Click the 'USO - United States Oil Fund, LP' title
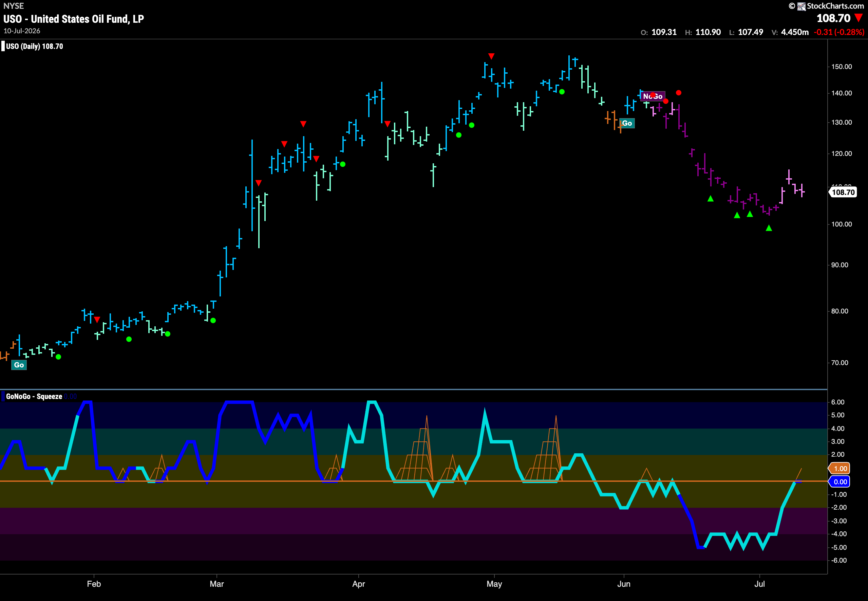The height and width of the screenshot is (601, 868). coord(74,19)
